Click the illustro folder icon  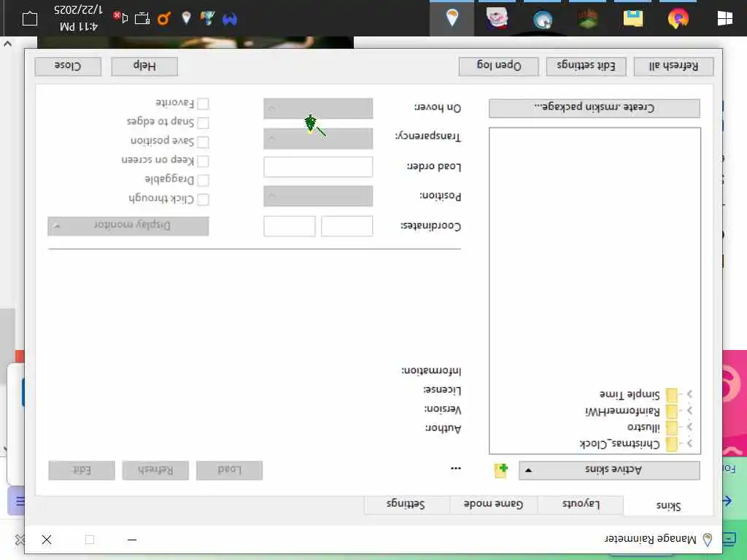pos(672,427)
